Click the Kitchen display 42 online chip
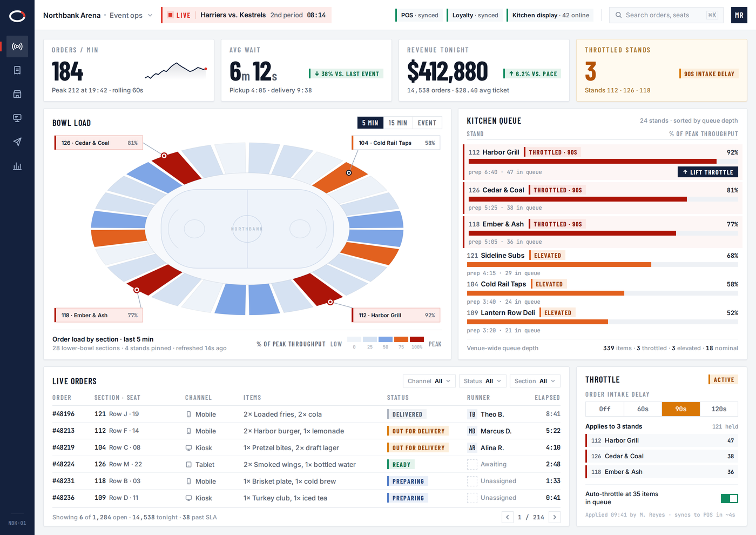 click(x=550, y=15)
